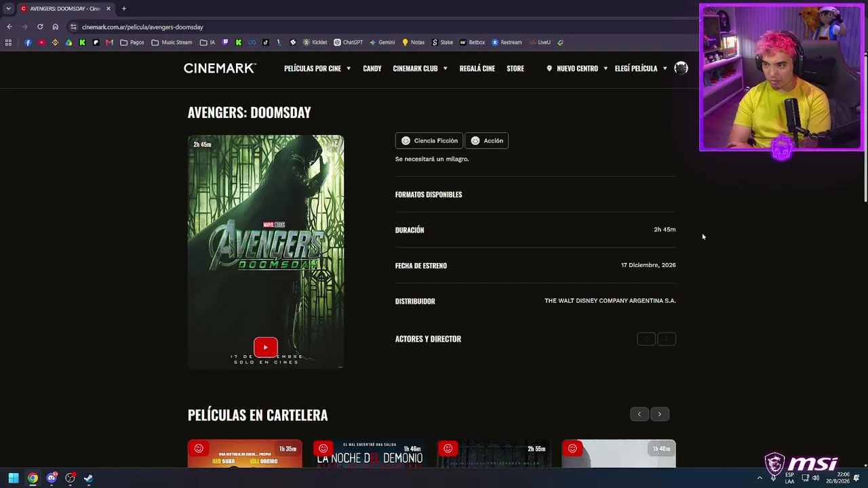Open the Binance bookmark icon
This screenshot has width=868, height=488.
click(55, 42)
